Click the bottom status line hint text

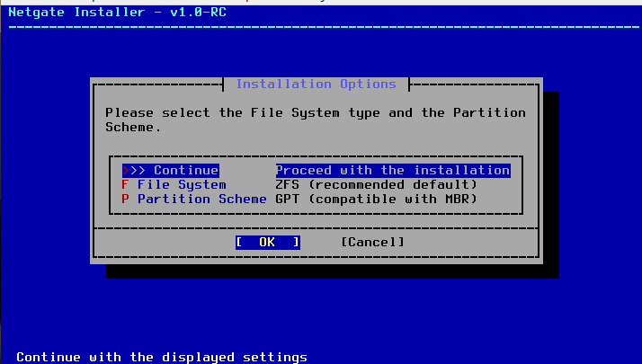tap(162, 357)
